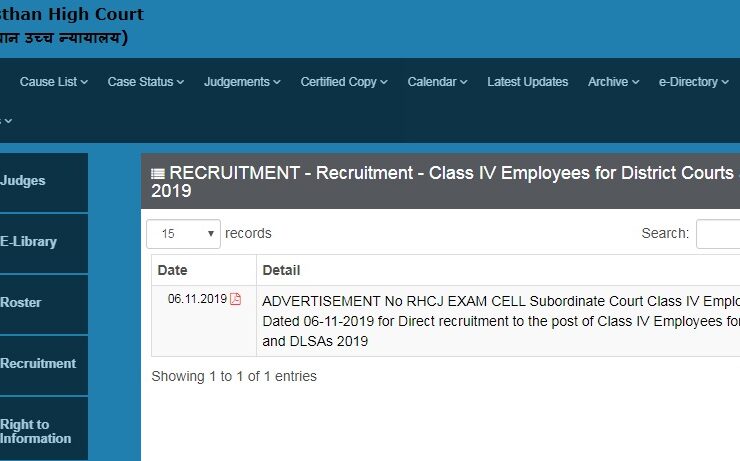Open the Case Status dropdown menu

tap(146, 82)
